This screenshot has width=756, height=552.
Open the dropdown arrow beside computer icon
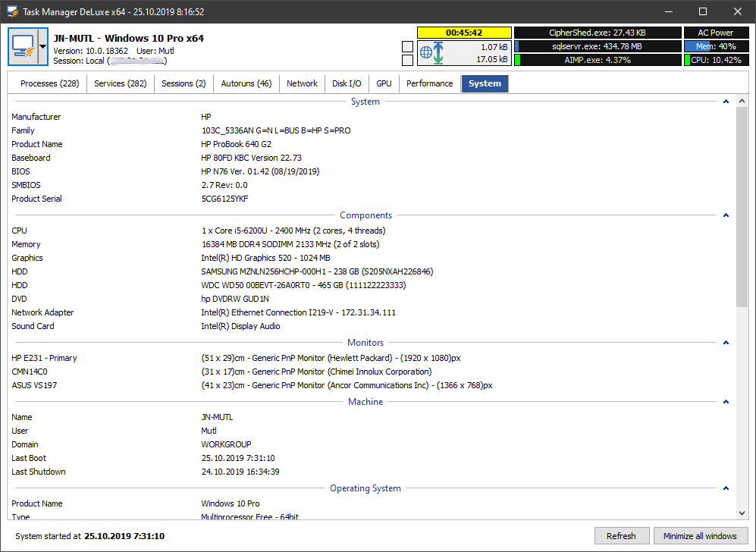[x=43, y=47]
